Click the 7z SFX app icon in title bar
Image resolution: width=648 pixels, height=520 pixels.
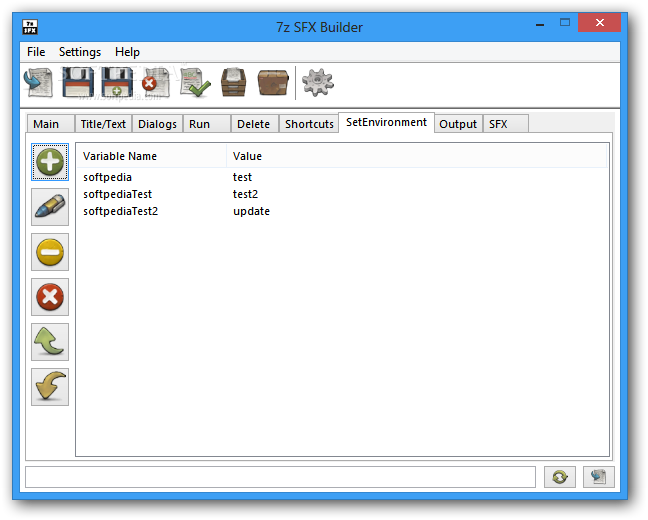click(x=30, y=27)
